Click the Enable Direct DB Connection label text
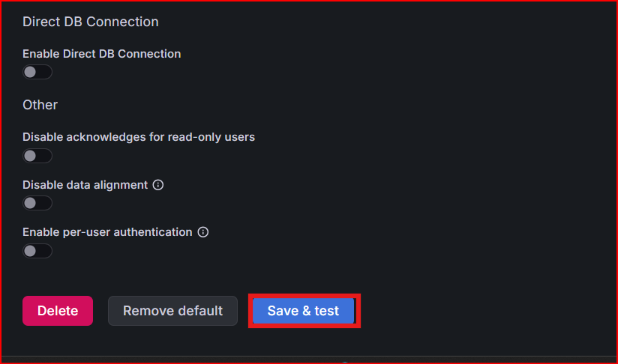Screen dimensions: 618x364 tap(102, 54)
